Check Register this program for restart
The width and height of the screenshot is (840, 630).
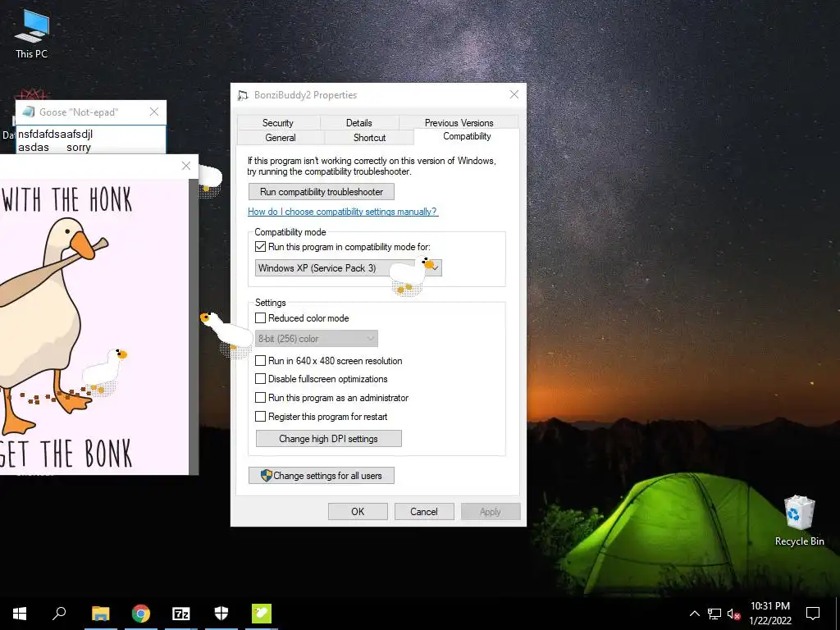click(x=260, y=416)
